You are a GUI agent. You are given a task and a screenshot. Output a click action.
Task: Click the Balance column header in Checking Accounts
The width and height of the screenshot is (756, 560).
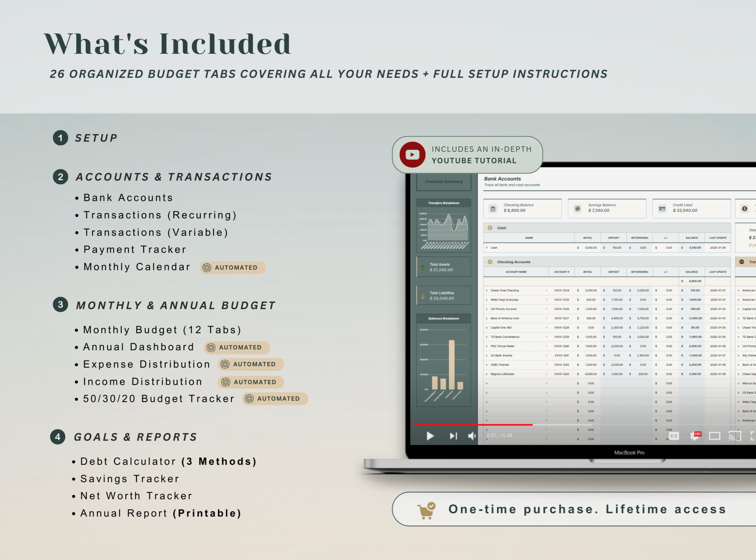[692, 272]
